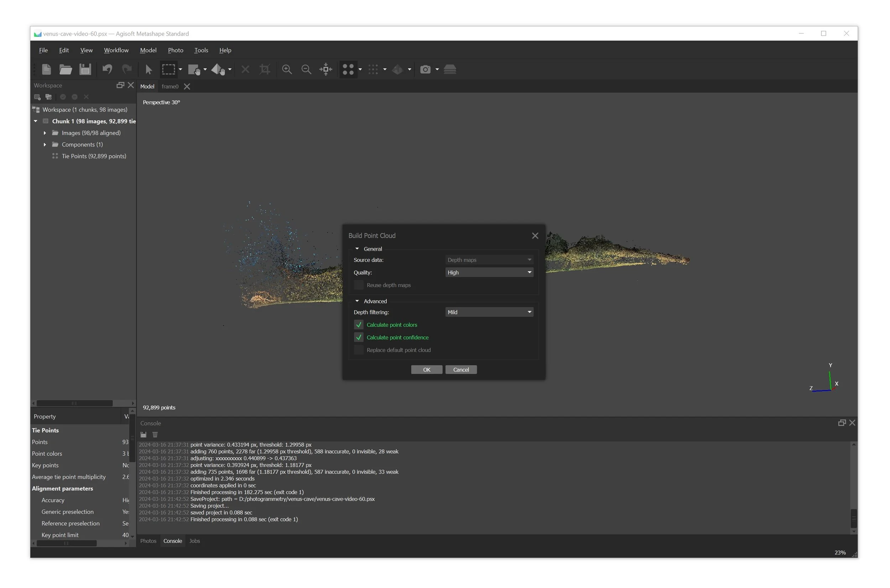Open the Workflow menu
The image size is (890, 588).
(x=116, y=50)
